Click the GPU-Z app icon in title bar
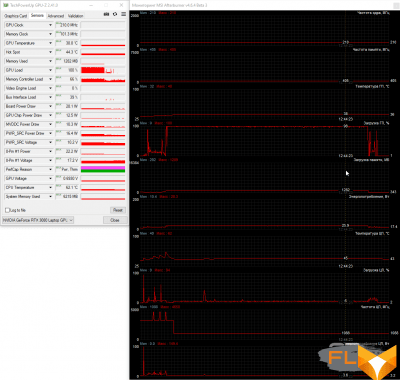 (6, 5)
